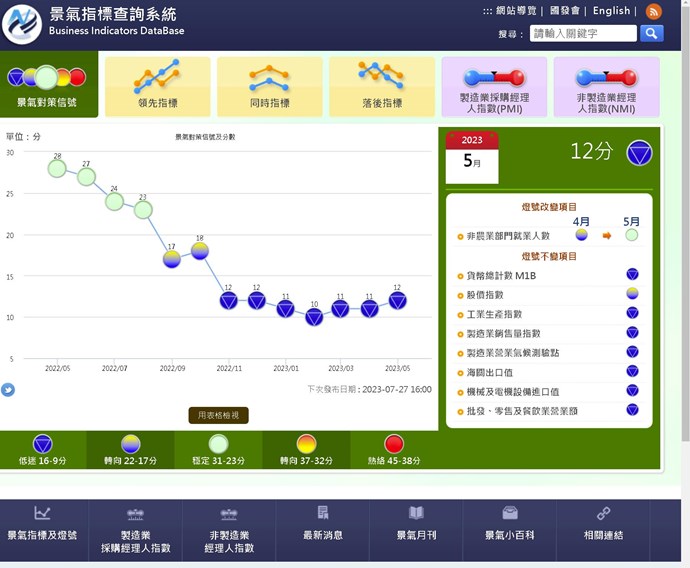
Task: Open 同時指標 coincident indicator tile
Action: pyautogui.click(x=270, y=86)
